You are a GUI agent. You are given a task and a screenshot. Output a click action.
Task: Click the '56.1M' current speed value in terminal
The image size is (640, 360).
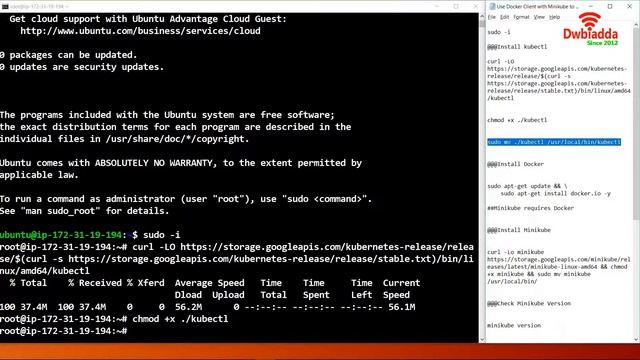pos(402,307)
